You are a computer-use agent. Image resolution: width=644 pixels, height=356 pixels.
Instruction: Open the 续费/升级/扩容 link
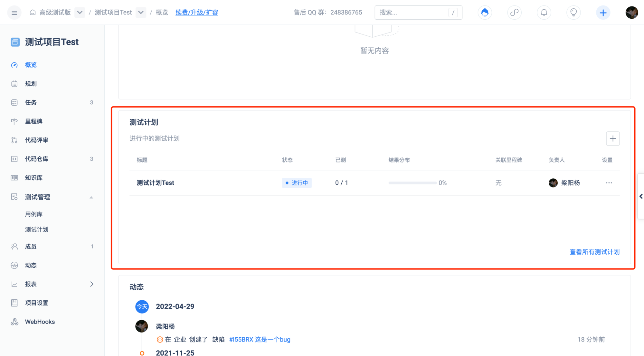click(x=197, y=13)
